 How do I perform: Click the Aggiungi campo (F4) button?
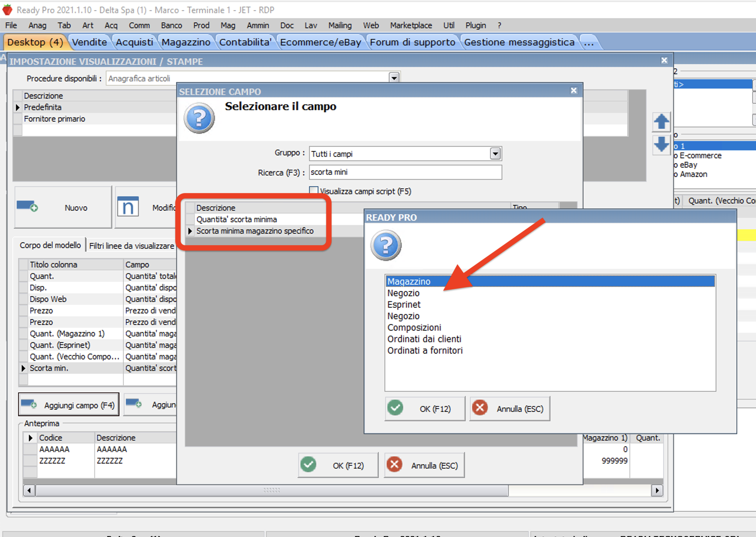click(69, 405)
